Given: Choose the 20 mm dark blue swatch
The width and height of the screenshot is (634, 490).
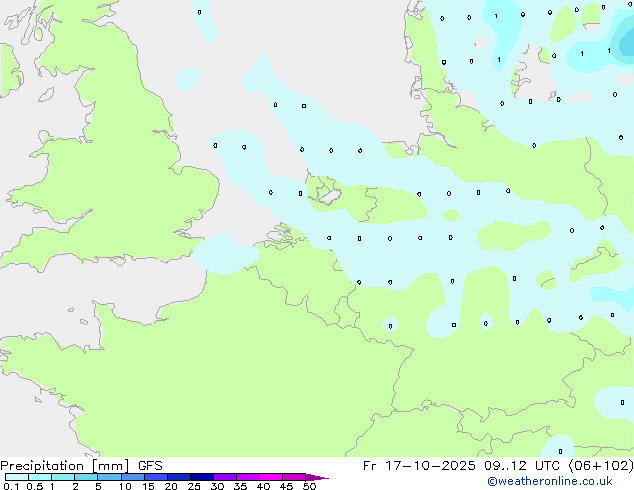Looking at the screenshot, I should [x=179, y=477].
